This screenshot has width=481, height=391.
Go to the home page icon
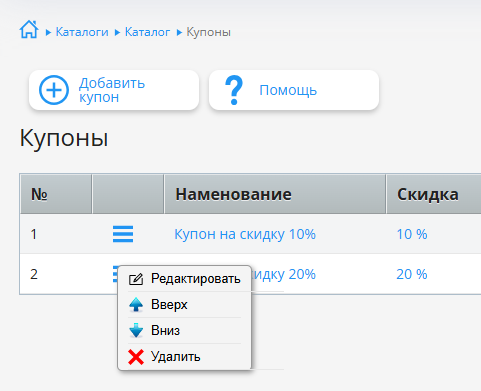(29, 30)
